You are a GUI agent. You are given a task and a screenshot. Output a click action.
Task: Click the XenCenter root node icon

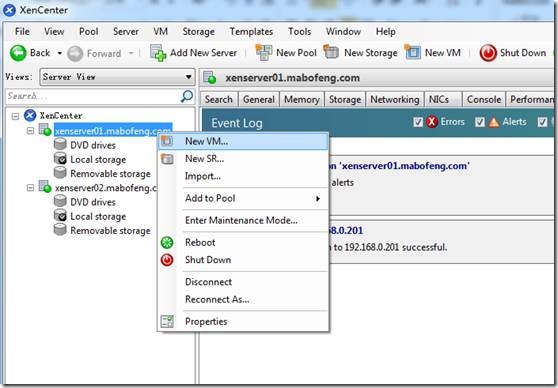pyautogui.click(x=30, y=115)
